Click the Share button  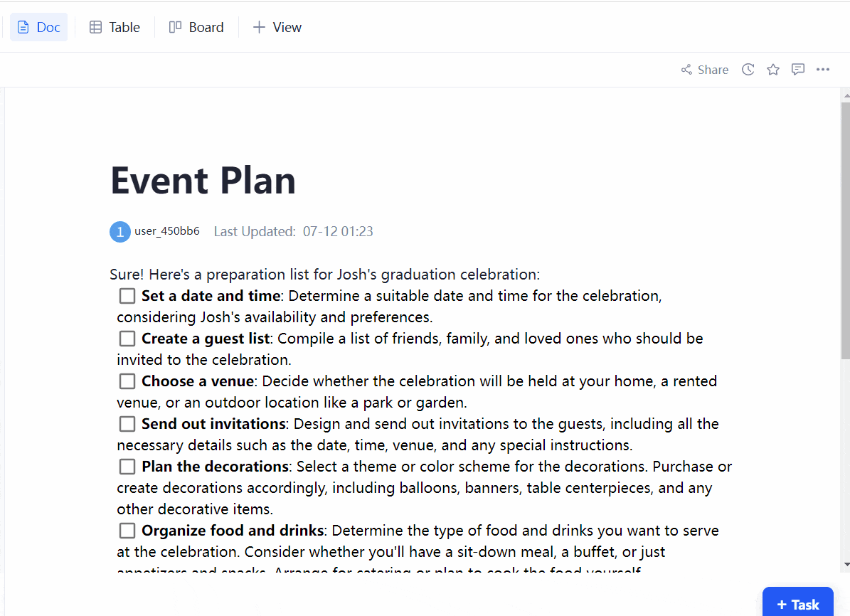(705, 70)
